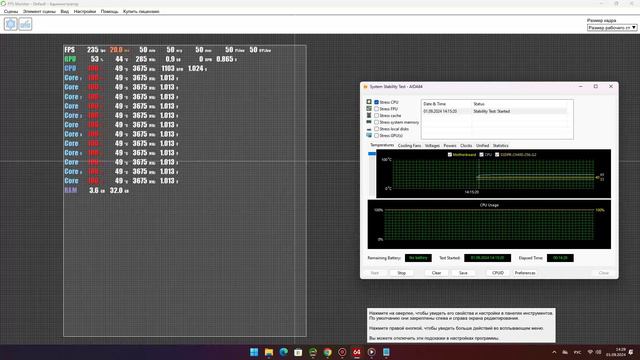Open the notification bell in the tray

point(631,352)
